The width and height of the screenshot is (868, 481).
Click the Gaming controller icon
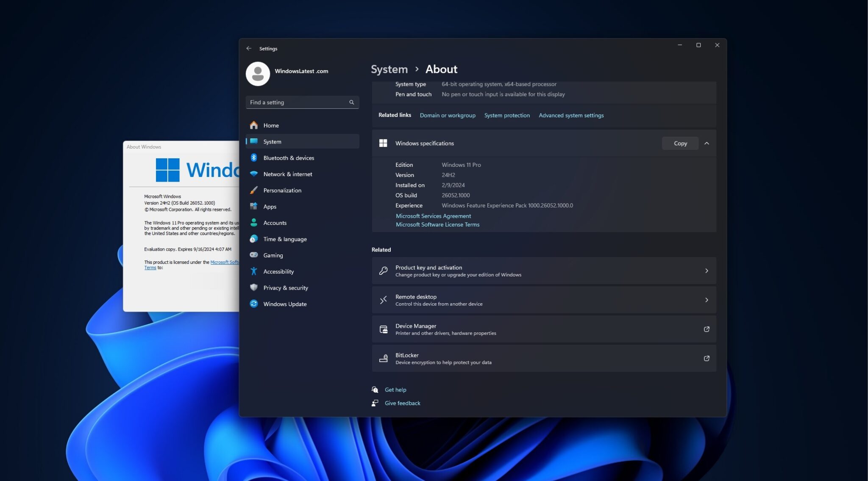(253, 255)
